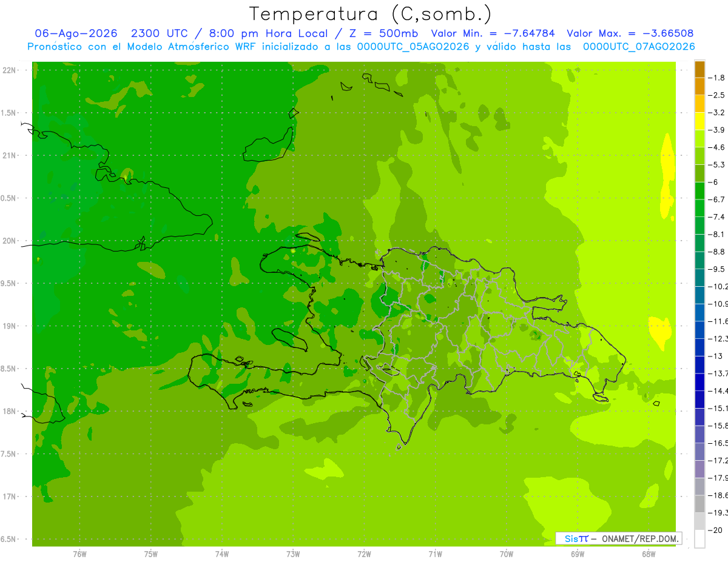Select the blue swatch between -12.3 and -13

[x=699, y=347]
